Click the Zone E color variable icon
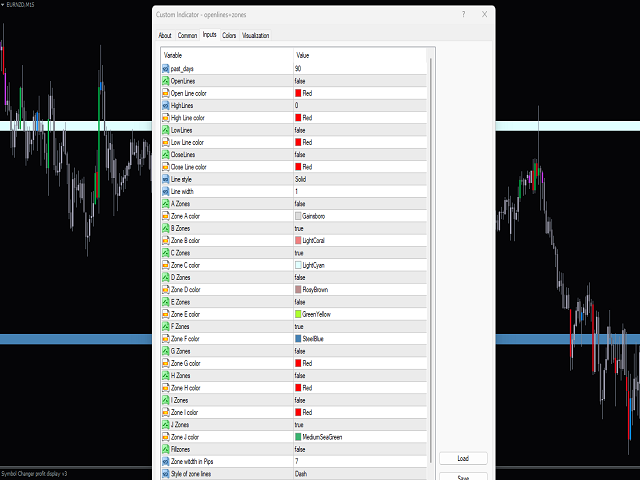This screenshot has width=640, height=480. [x=165, y=314]
